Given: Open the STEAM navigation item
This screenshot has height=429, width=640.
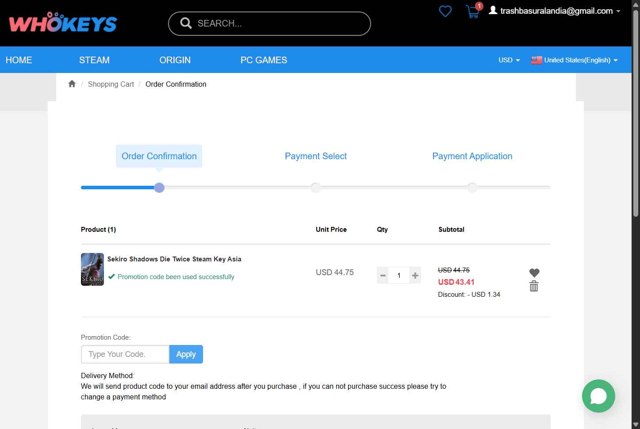Looking at the screenshot, I should click(94, 60).
